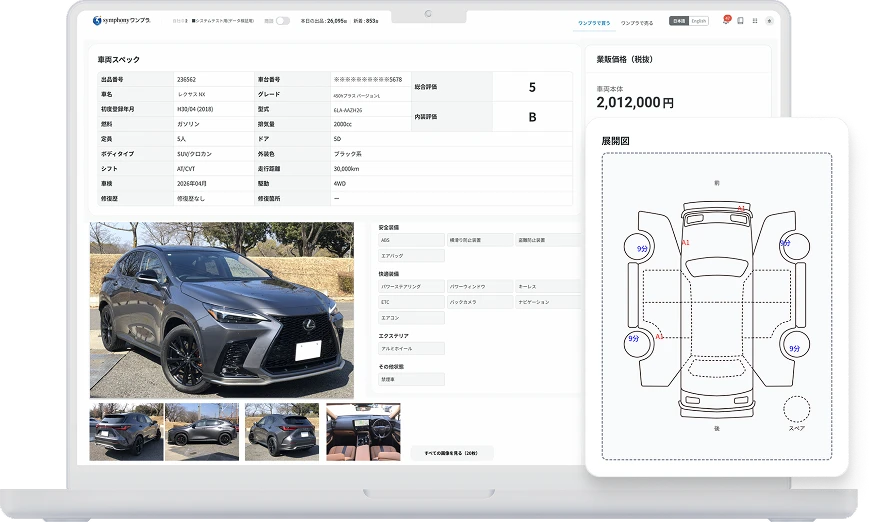
Task: Open the interior dashboard thumbnail
Action: click(363, 432)
